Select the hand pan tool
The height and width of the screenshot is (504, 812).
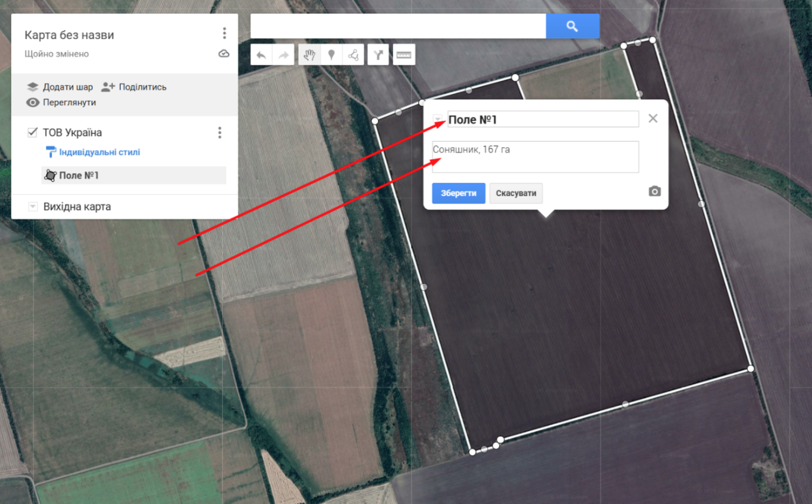[x=309, y=55]
